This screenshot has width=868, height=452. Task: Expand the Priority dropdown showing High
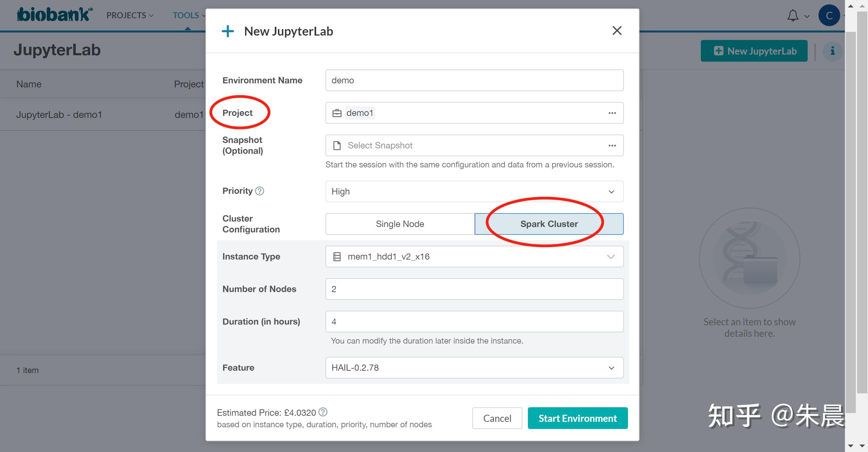tap(474, 191)
